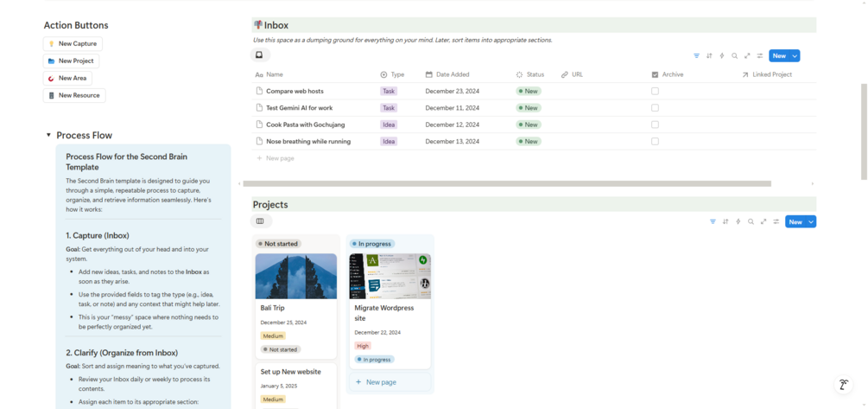Image resolution: width=868 pixels, height=409 pixels.
Task: Click the right arrow of the Inbox horizontal scrollbar
Action: [x=813, y=183]
